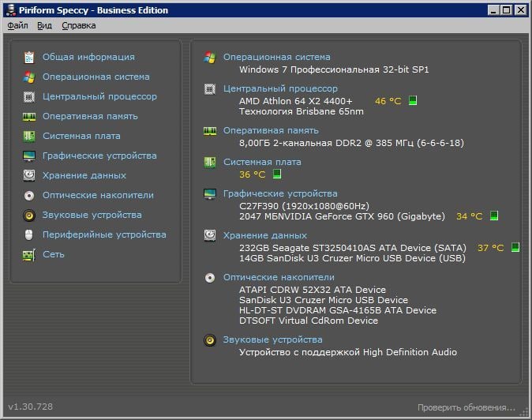Click the RAM stick icon in the sidebar
This screenshot has height=420, width=532.
pyautogui.click(x=29, y=117)
